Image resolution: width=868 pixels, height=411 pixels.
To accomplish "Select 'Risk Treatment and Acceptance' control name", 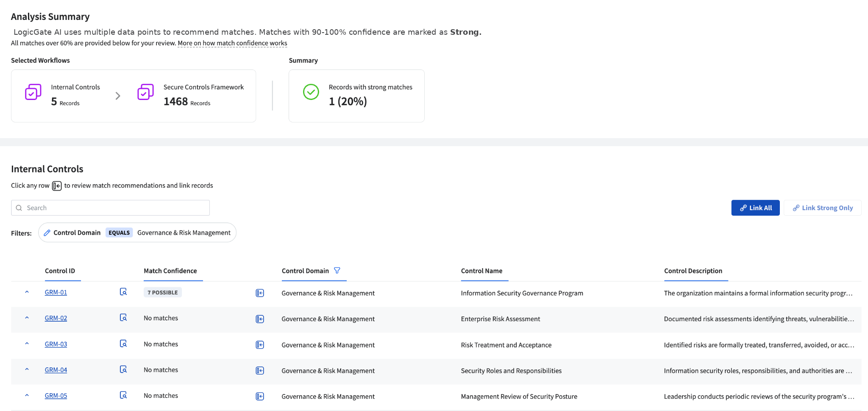I will [x=506, y=345].
